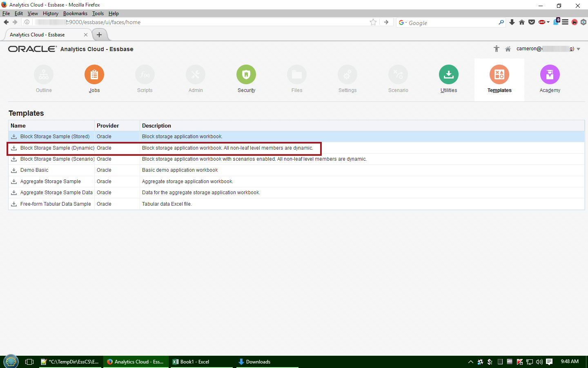Screen dimensions: 588x368
Task: Go back with the browser back arrow
Action: [6, 22]
